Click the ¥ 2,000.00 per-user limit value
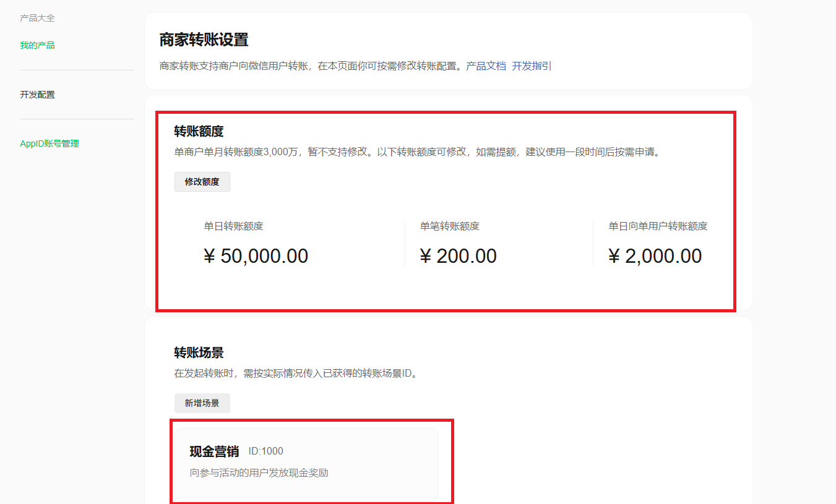This screenshot has width=836, height=504. 655,256
